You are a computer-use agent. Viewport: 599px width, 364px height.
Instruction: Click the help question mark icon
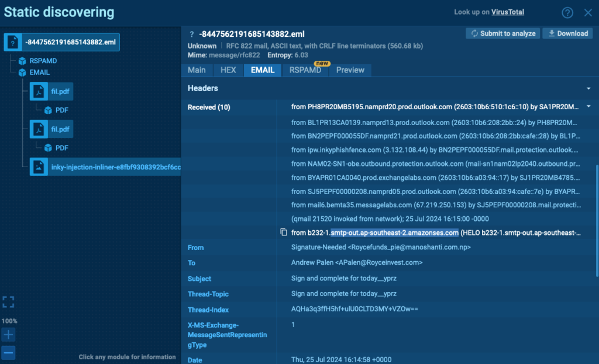coord(567,13)
